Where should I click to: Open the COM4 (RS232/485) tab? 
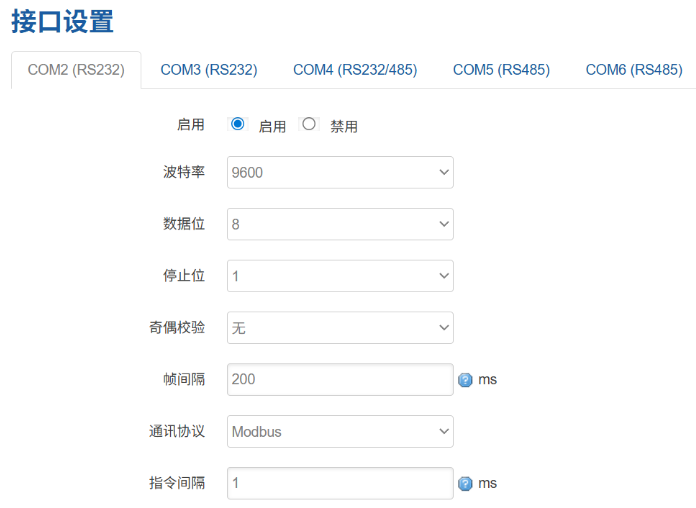click(355, 70)
